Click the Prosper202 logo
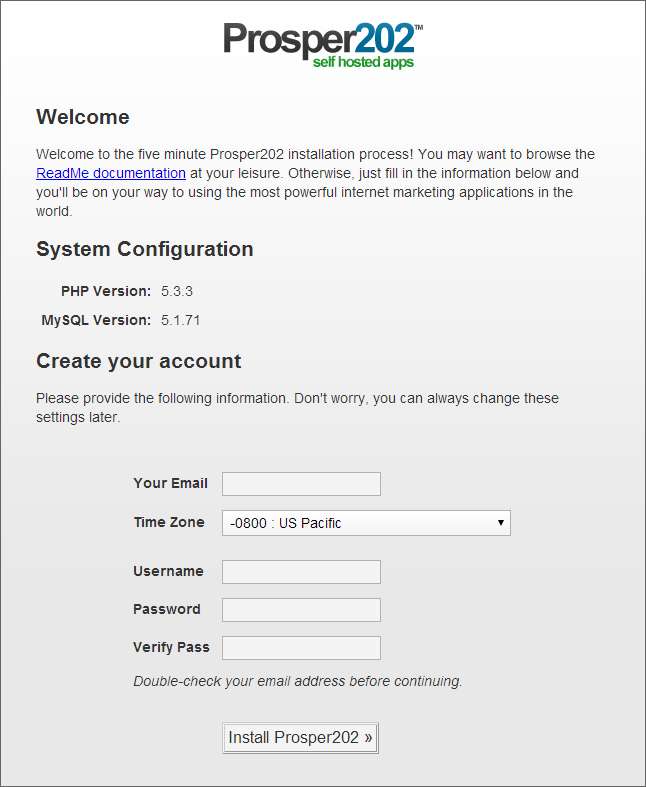 pyautogui.click(x=323, y=45)
